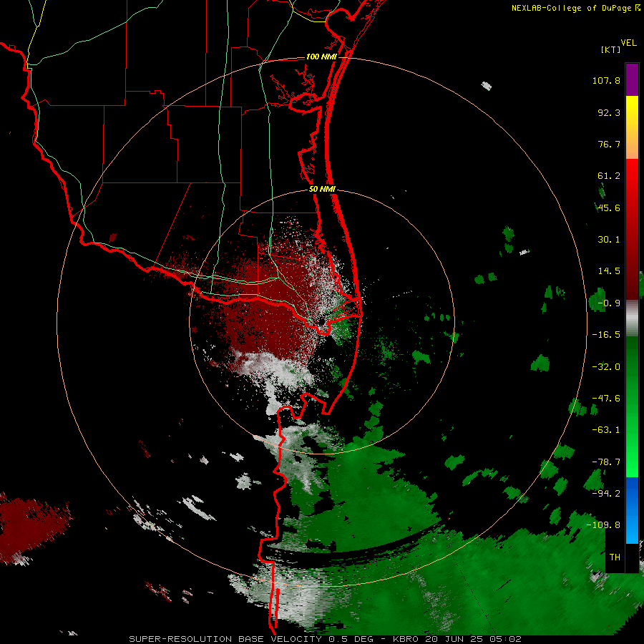Click the -78.7 legend value
Screen dimensions: 644x644
coord(606,462)
